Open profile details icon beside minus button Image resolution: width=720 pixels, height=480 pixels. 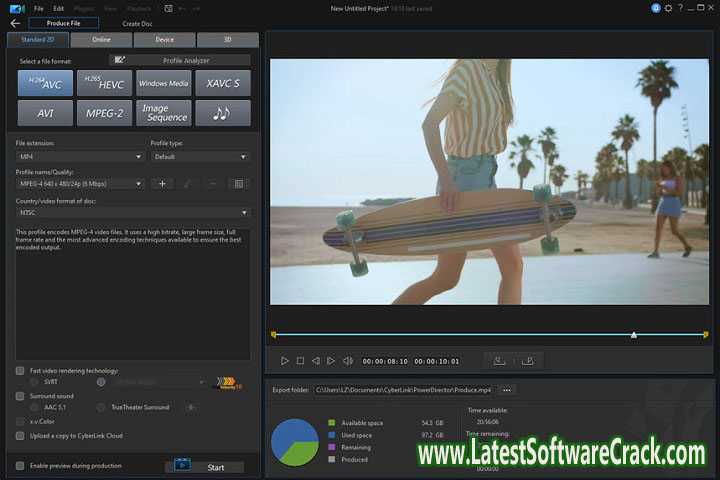click(238, 184)
